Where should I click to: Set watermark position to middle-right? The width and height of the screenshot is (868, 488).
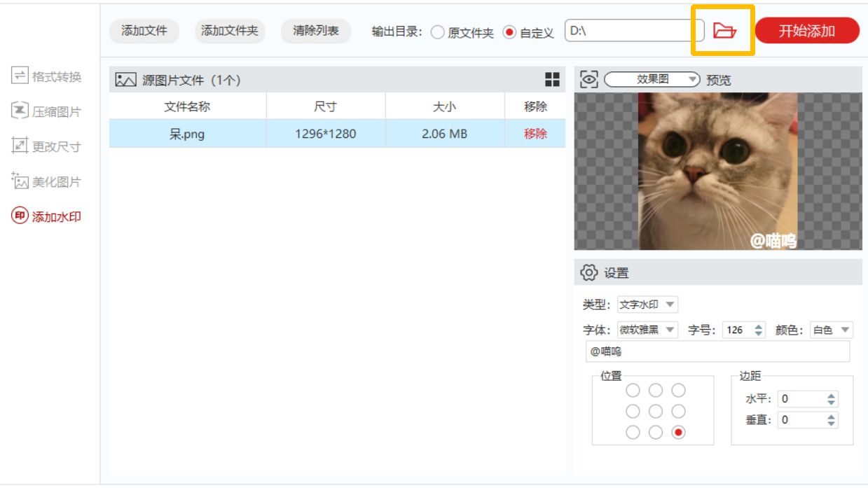[x=678, y=411]
